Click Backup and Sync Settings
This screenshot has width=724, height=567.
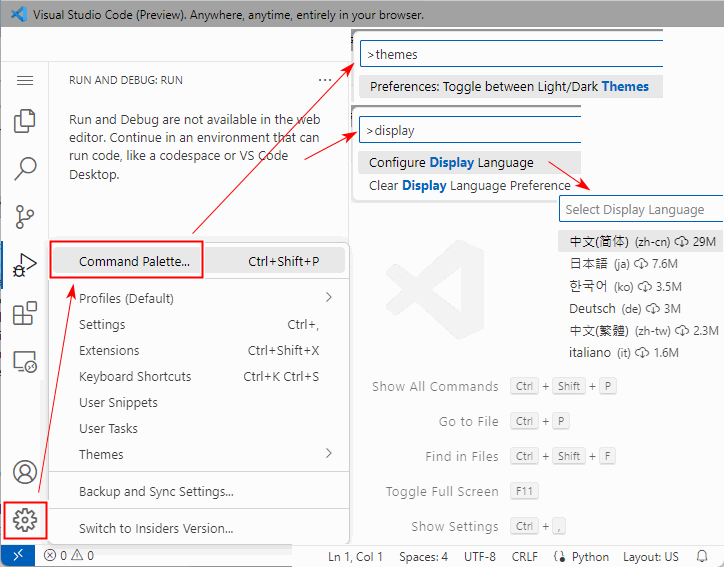pyautogui.click(x=156, y=491)
